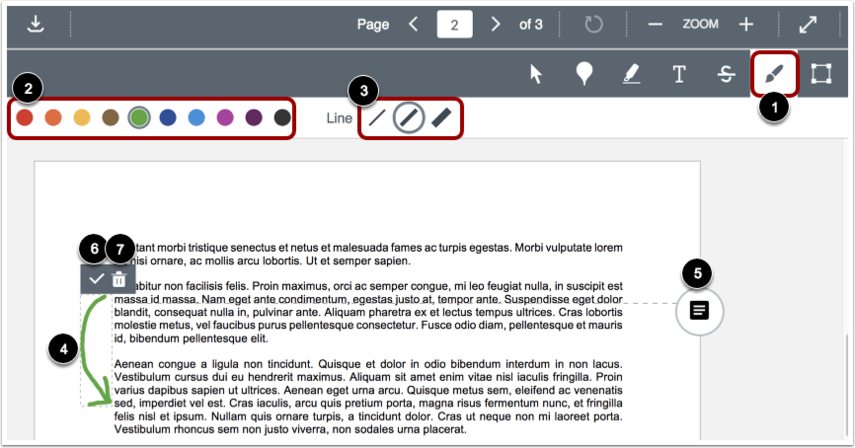Enter full screen mode
The width and height of the screenshot is (855, 448).
click(x=808, y=25)
